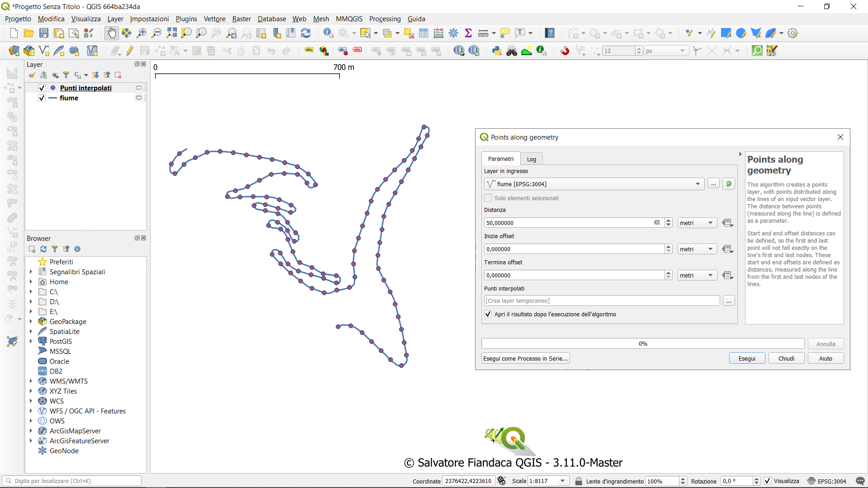
Task: Open the Vettore menu
Action: pyautogui.click(x=214, y=19)
